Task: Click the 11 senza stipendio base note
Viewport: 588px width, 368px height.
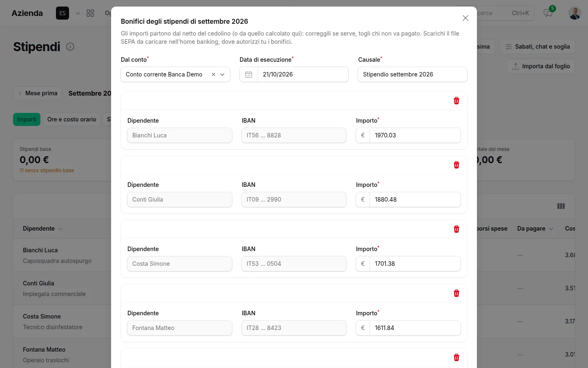Action: 47,171
